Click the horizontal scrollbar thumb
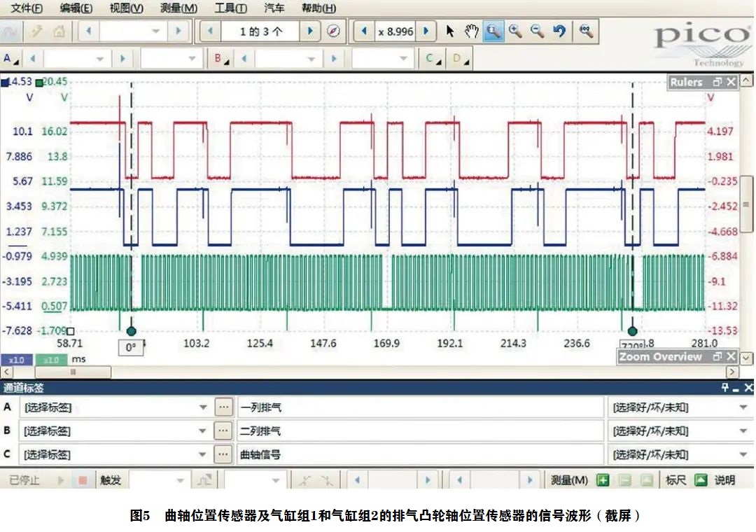The width and height of the screenshot is (756, 532). pyautogui.click(x=73, y=372)
